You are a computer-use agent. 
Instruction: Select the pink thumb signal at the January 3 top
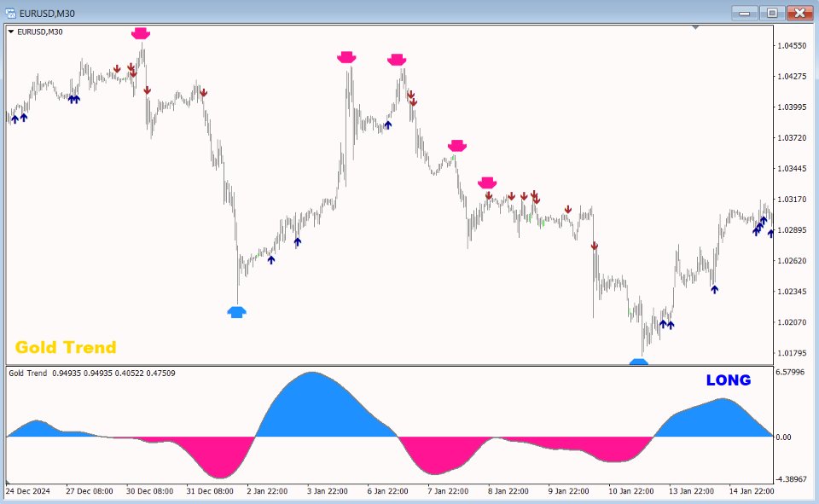pos(346,56)
